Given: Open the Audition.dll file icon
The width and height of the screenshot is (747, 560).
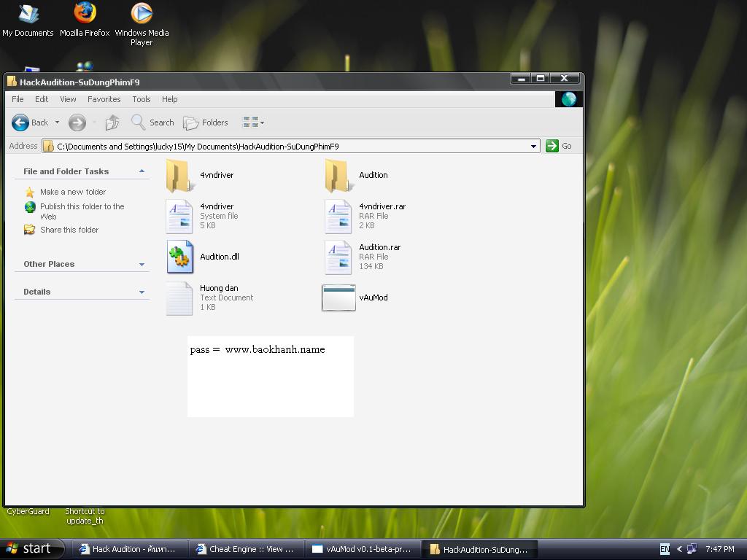Looking at the screenshot, I should click(x=179, y=257).
